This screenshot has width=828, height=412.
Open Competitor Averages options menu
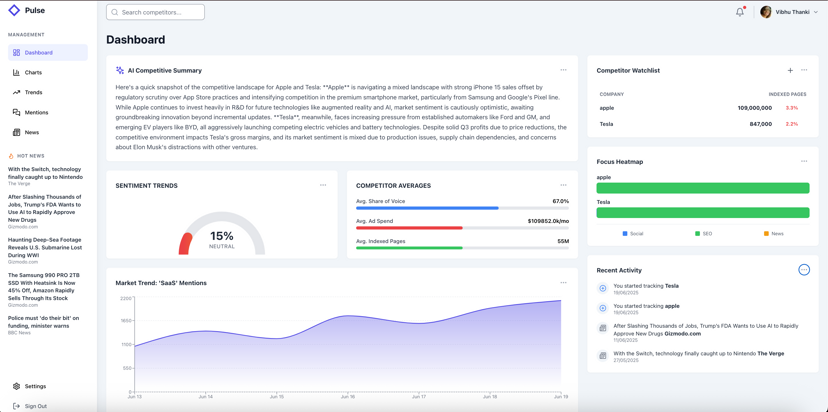click(x=563, y=185)
